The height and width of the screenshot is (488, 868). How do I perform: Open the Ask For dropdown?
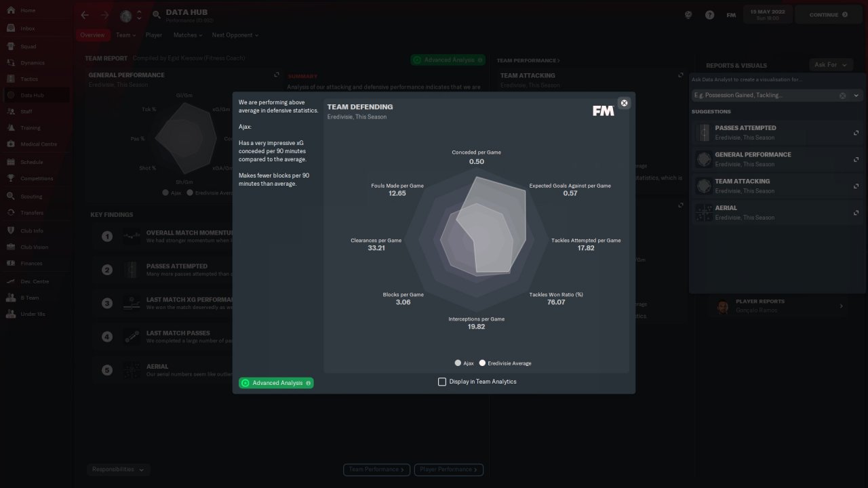[831, 65]
